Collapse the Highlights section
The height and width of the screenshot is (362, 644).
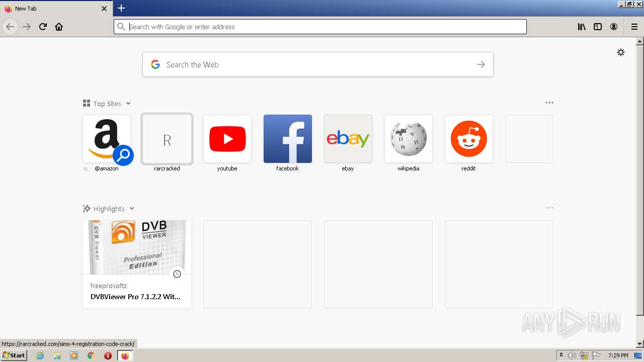[132, 209]
